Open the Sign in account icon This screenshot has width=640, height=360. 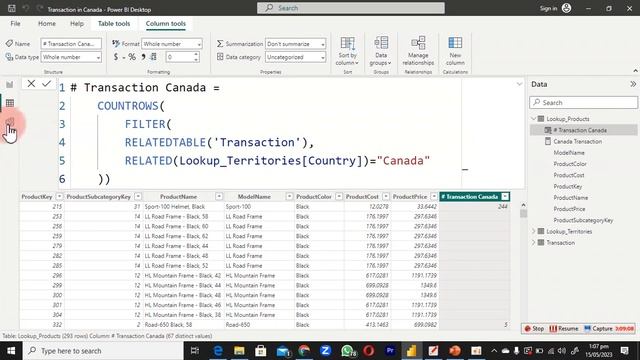[567, 8]
